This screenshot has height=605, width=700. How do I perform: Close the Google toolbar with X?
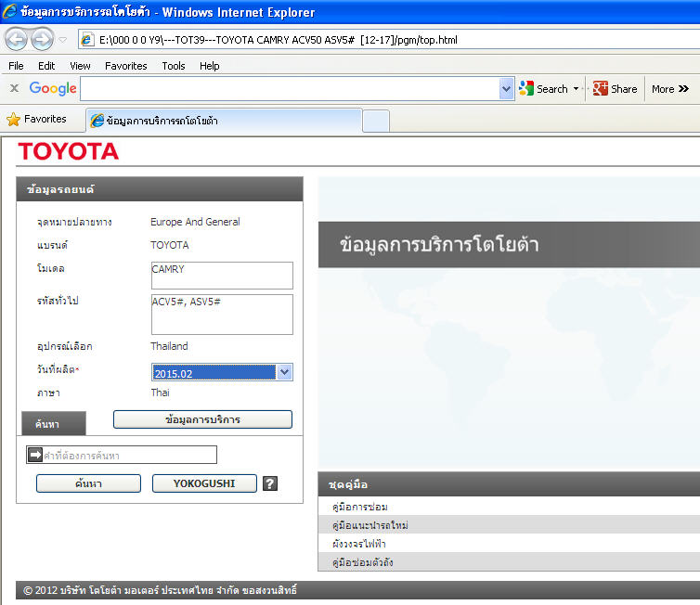14,88
